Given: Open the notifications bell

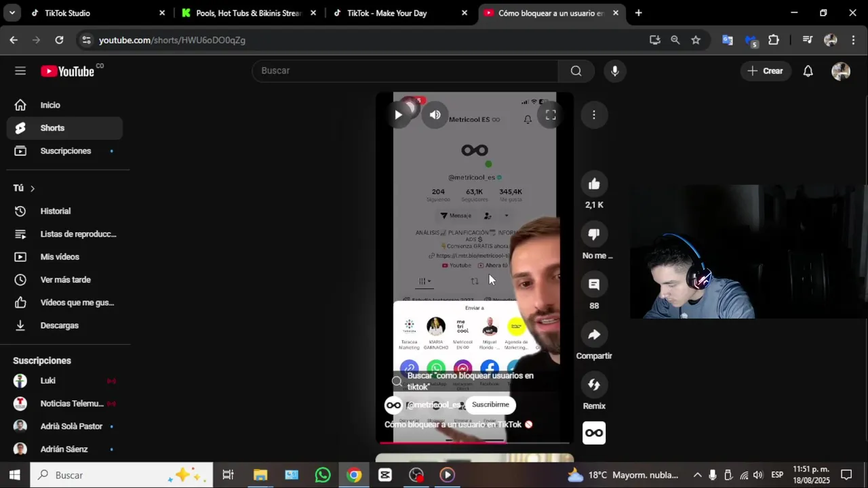Looking at the screenshot, I should coord(808,70).
